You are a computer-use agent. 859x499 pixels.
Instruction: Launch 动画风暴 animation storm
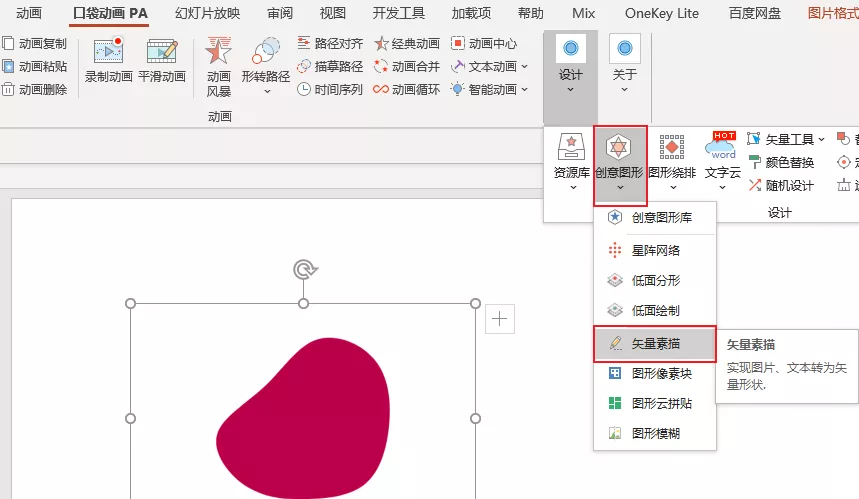[219, 67]
